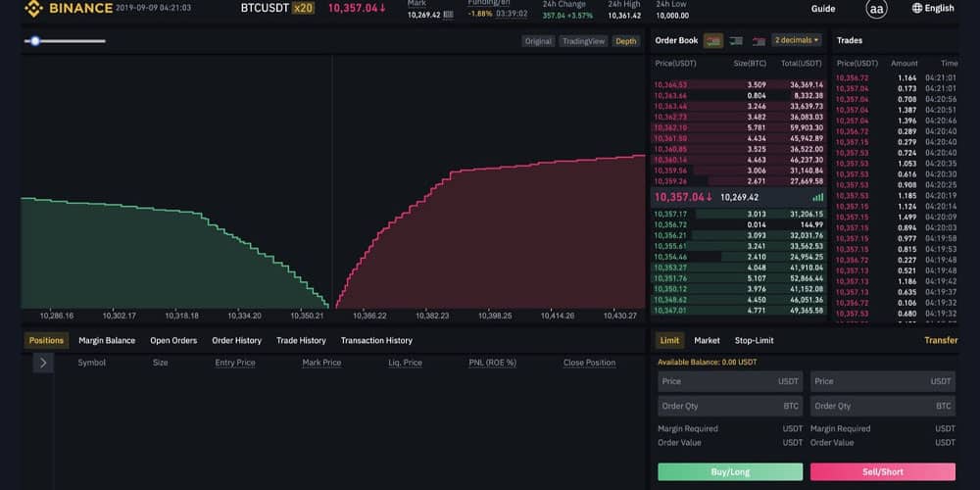This screenshot has height=490, width=980.
Task: Open the 2 decimals dropdown
Action: click(796, 40)
